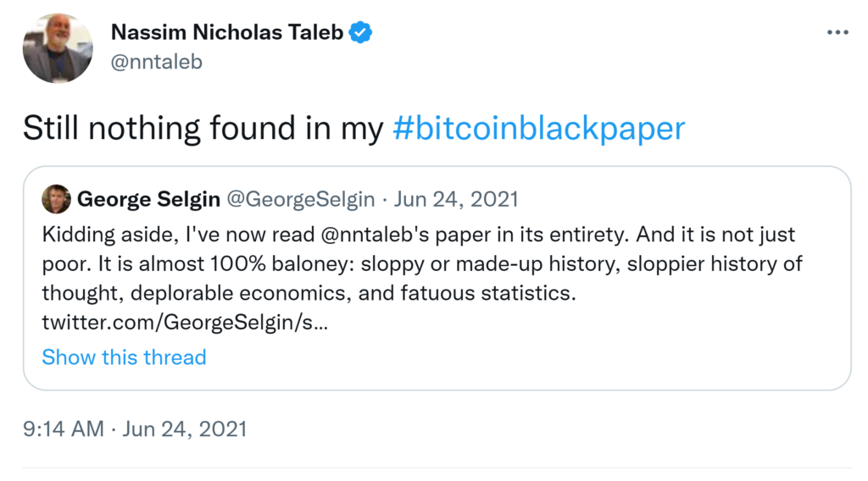Click the @nntaleb handle under the name

coord(157,62)
